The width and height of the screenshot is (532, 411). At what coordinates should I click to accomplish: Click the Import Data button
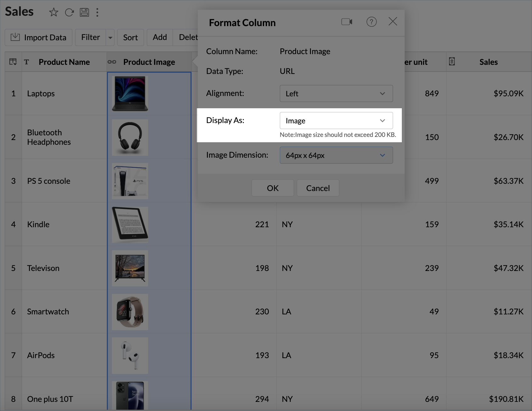click(x=39, y=37)
